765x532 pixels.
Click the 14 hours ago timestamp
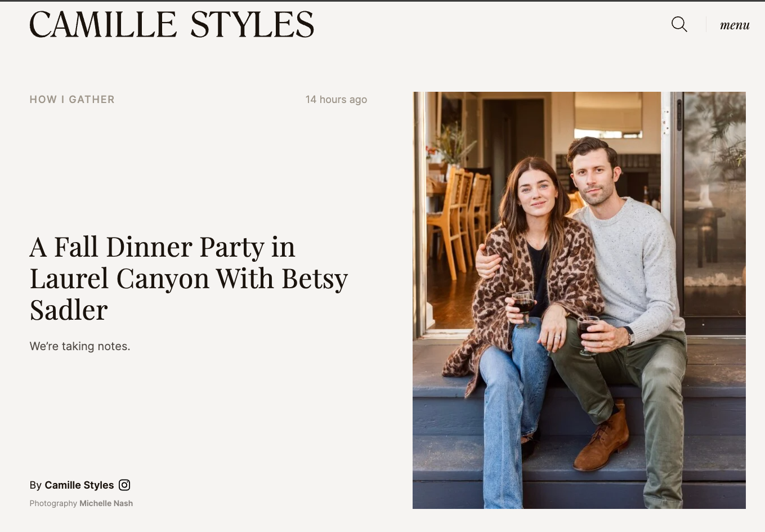click(336, 99)
